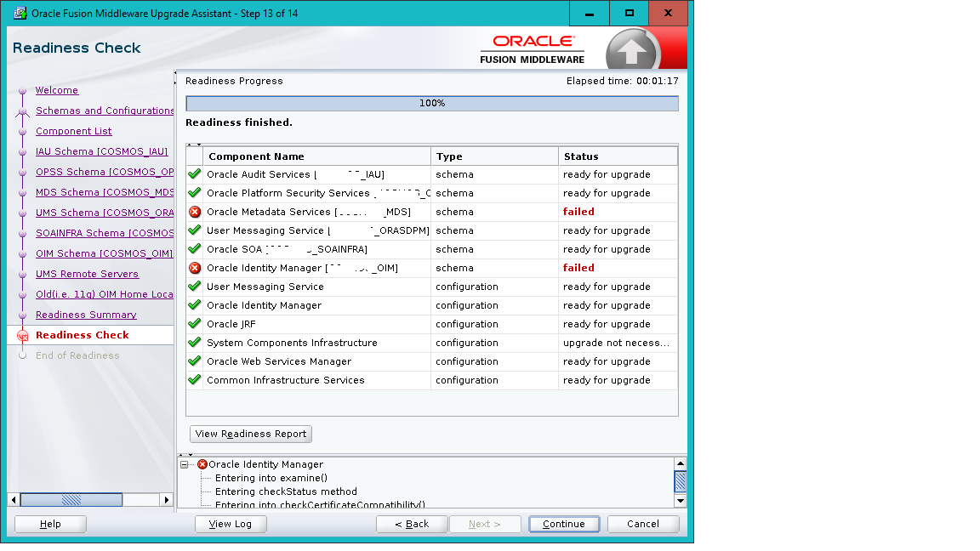Click the navigation pane scroll right arrow
This screenshot has width=980, height=551.
pos(166,500)
